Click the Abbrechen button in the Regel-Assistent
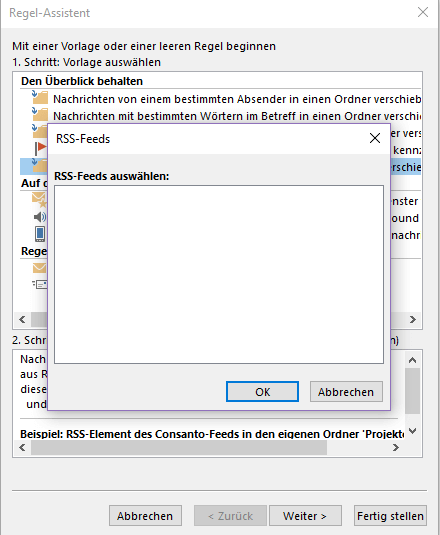The height and width of the screenshot is (535, 440). tap(145, 516)
